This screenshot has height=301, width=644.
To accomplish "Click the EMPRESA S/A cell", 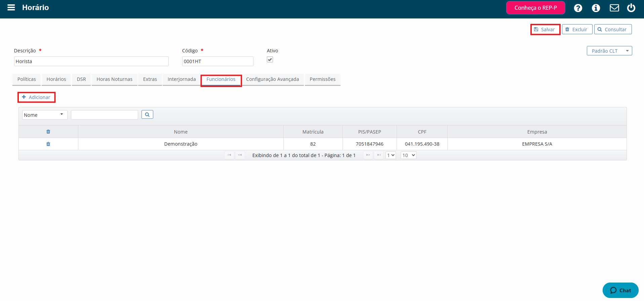I will [537, 144].
